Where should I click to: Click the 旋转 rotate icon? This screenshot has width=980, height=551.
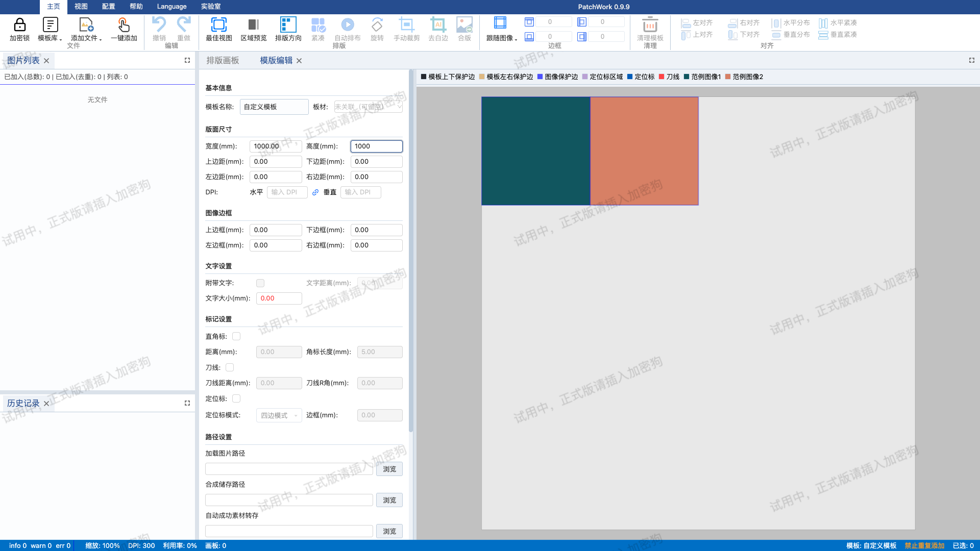point(377,24)
